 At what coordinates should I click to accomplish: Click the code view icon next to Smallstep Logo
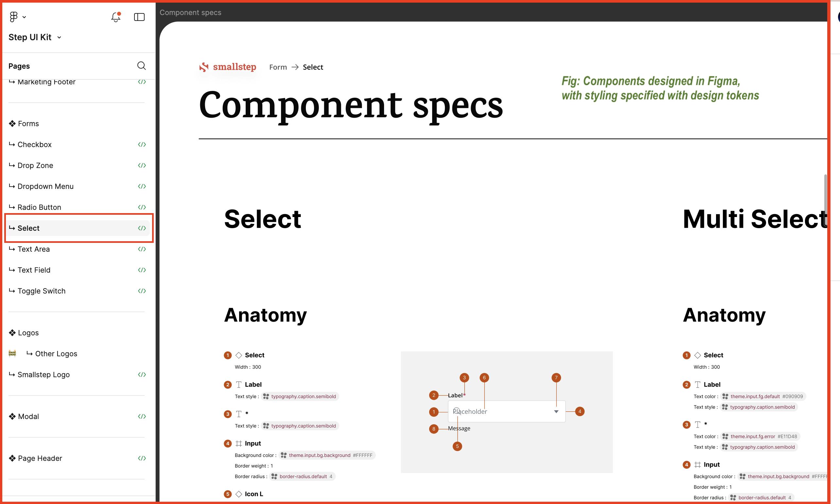(x=142, y=375)
